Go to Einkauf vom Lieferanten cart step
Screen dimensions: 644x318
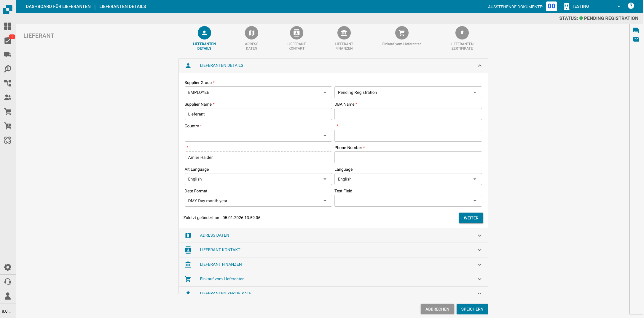(x=401, y=33)
